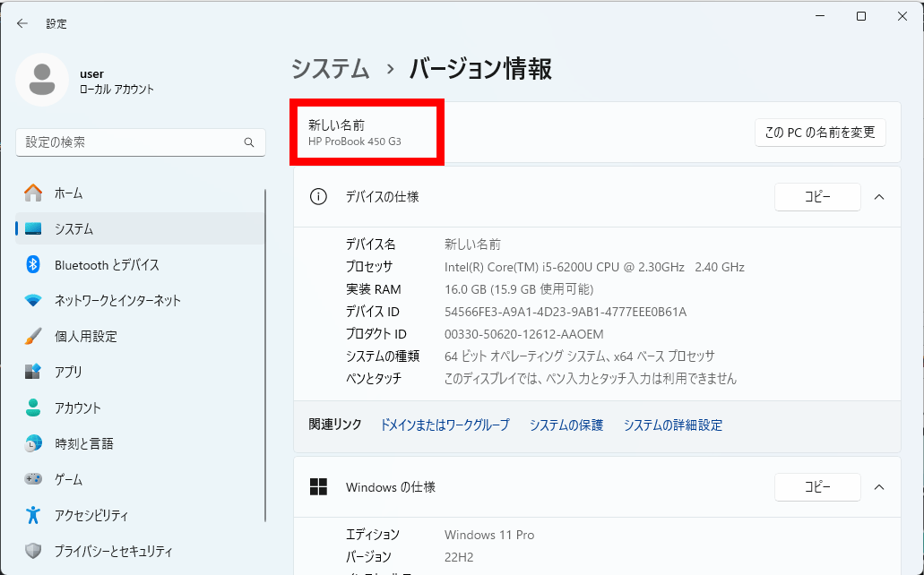Open 個人用設定 paintbrush icon
Image resolution: width=924 pixels, height=575 pixels.
33,336
